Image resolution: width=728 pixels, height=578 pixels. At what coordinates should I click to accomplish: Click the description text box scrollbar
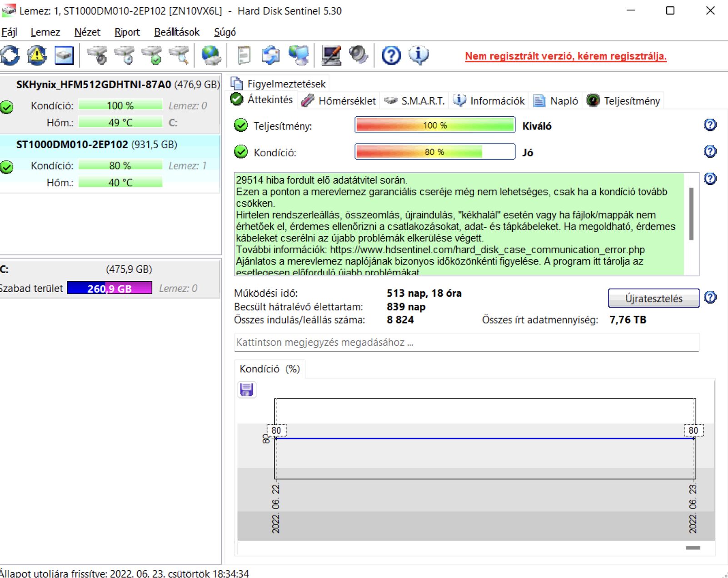pos(691,214)
